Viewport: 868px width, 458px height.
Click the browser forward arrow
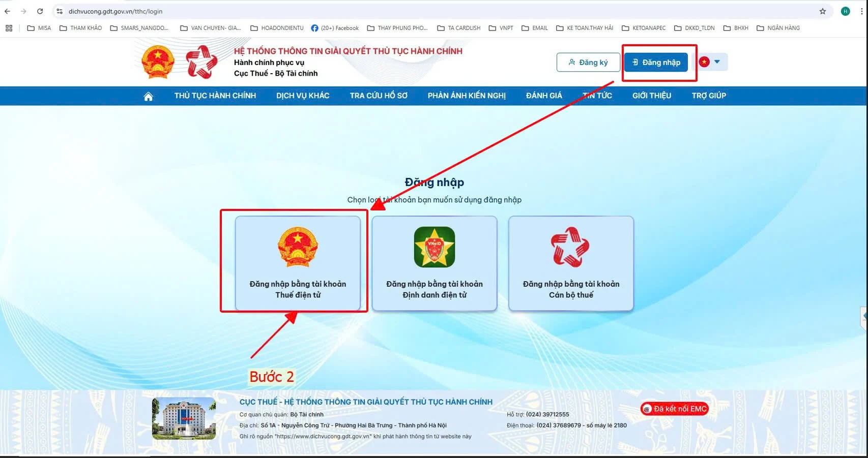[x=23, y=11]
